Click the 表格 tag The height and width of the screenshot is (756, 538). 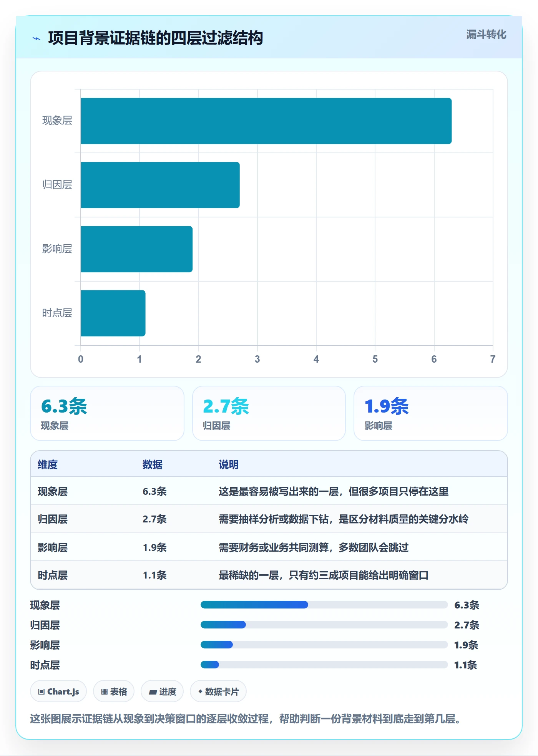114,691
